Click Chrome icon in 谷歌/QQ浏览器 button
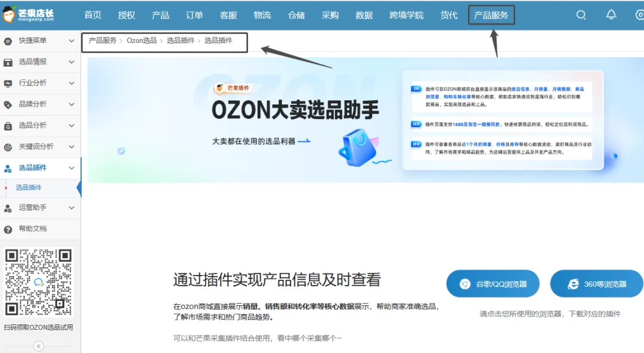 465,284
